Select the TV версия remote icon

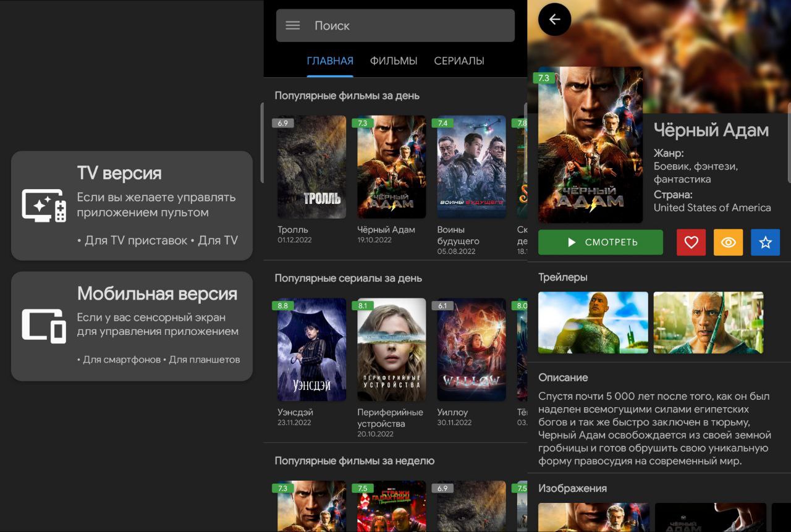click(44, 206)
